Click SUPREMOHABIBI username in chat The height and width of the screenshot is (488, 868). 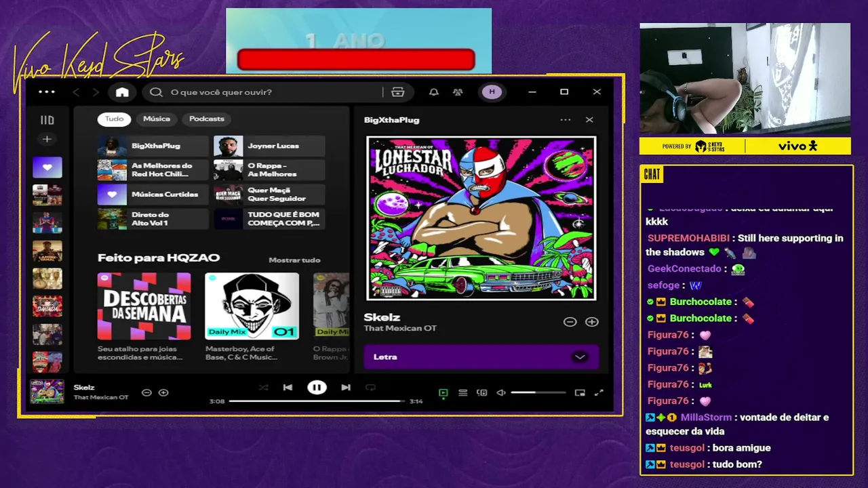688,239
